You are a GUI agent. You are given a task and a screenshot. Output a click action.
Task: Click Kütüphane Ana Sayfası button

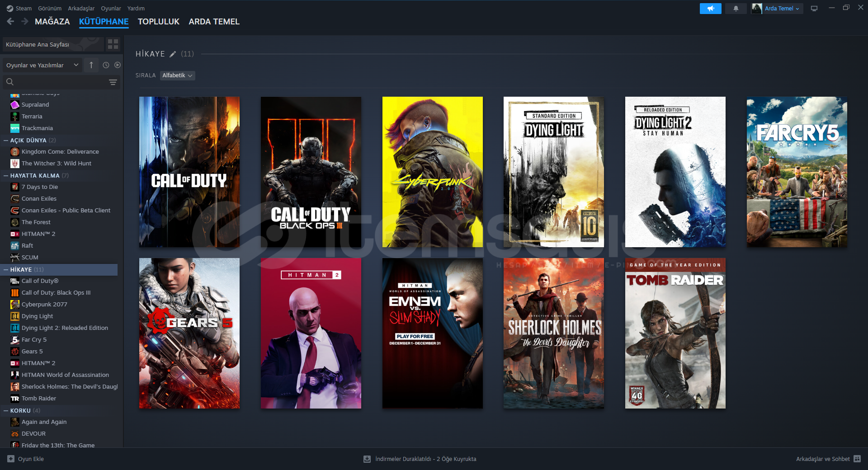tap(53, 44)
